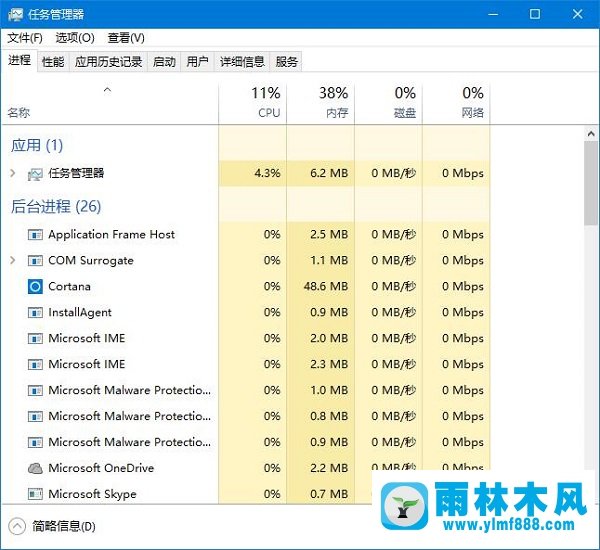Switch to the 启动 tab

pyautogui.click(x=164, y=62)
